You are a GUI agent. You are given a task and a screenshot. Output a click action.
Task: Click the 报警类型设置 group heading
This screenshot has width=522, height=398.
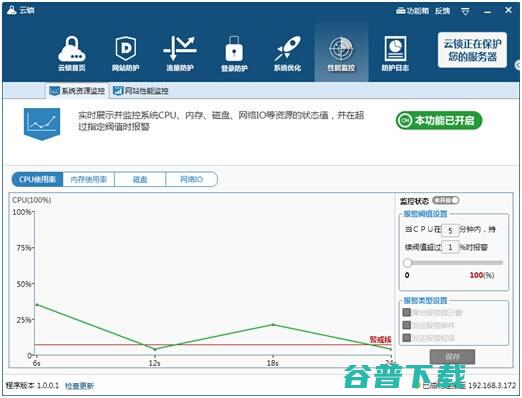(425, 300)
